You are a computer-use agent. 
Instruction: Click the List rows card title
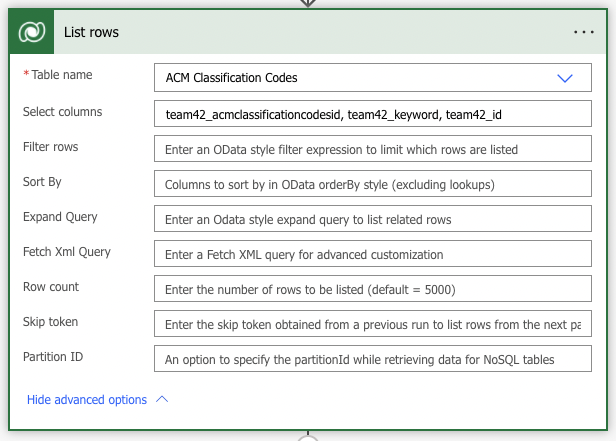click(91, 32)
